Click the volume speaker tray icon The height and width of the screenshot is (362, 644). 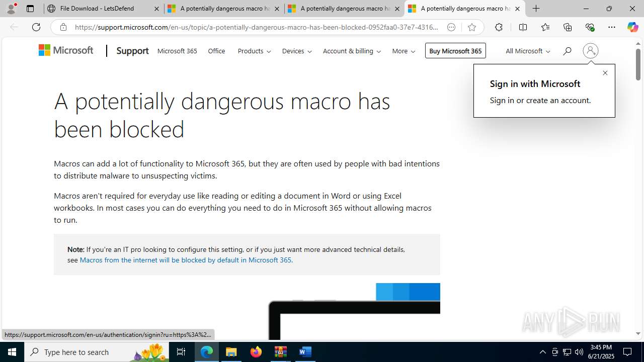click(x=579, y=352)
